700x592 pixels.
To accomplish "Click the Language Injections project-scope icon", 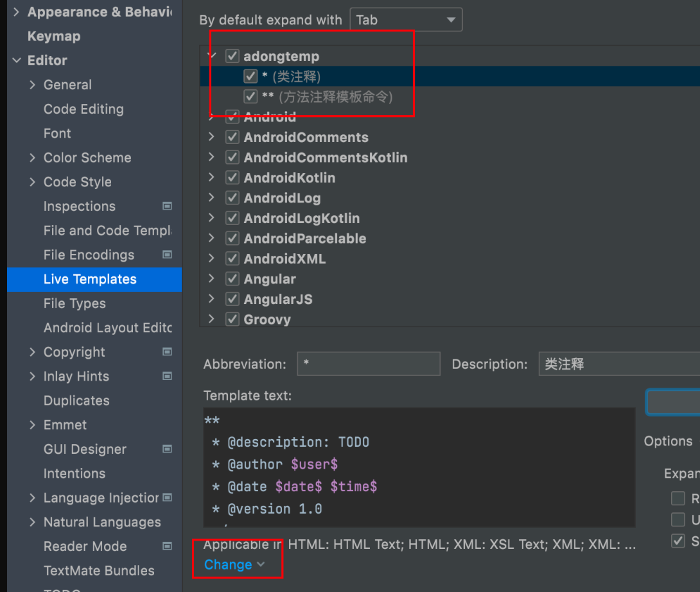I will 167,497.
